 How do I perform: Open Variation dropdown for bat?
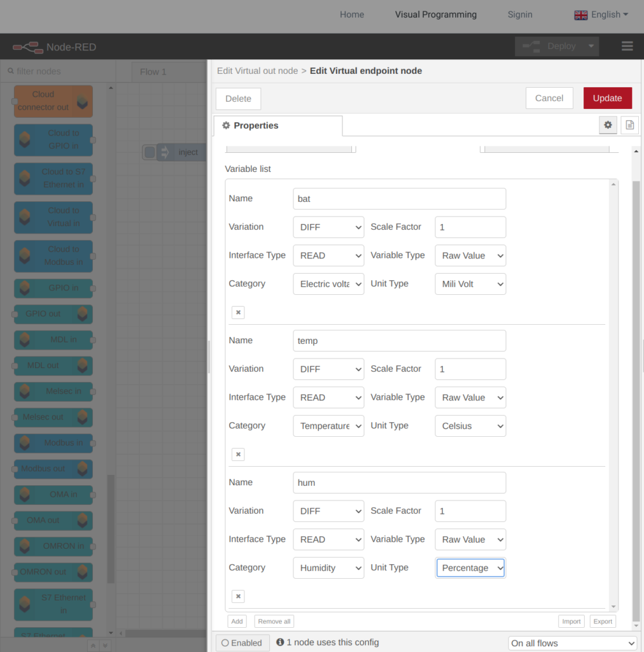328,227
